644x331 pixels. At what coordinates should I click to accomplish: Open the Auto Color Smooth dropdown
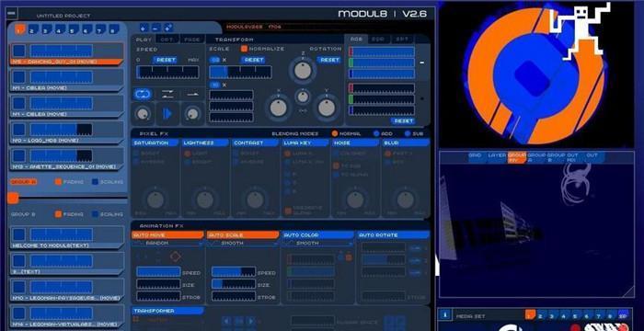tap(318, 243)
